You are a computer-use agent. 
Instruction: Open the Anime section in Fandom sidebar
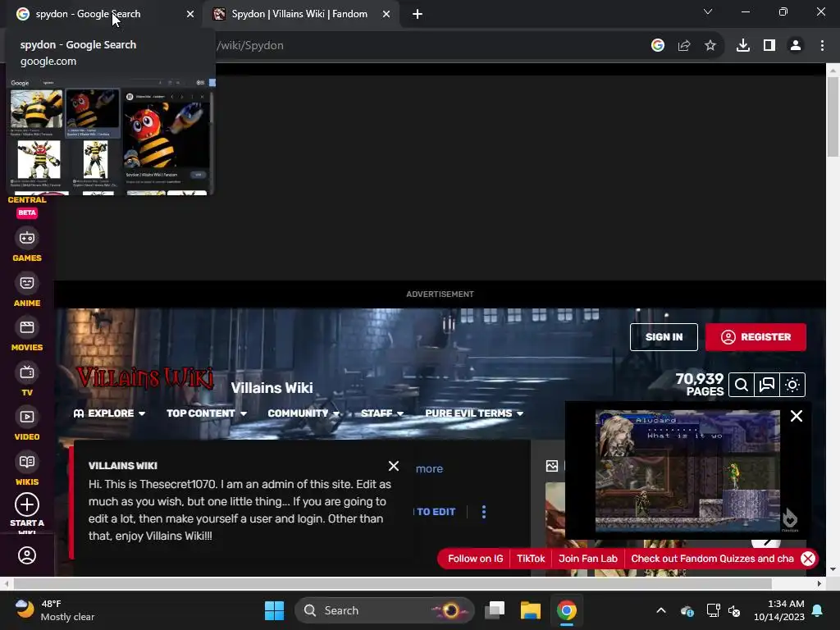pos(27,290)
